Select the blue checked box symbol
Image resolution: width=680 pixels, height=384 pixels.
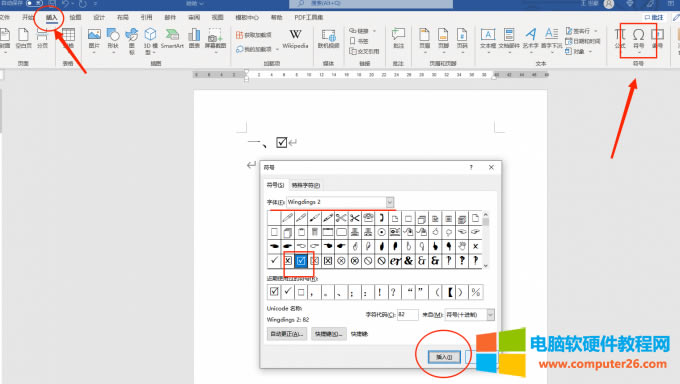tap(301, 261)
